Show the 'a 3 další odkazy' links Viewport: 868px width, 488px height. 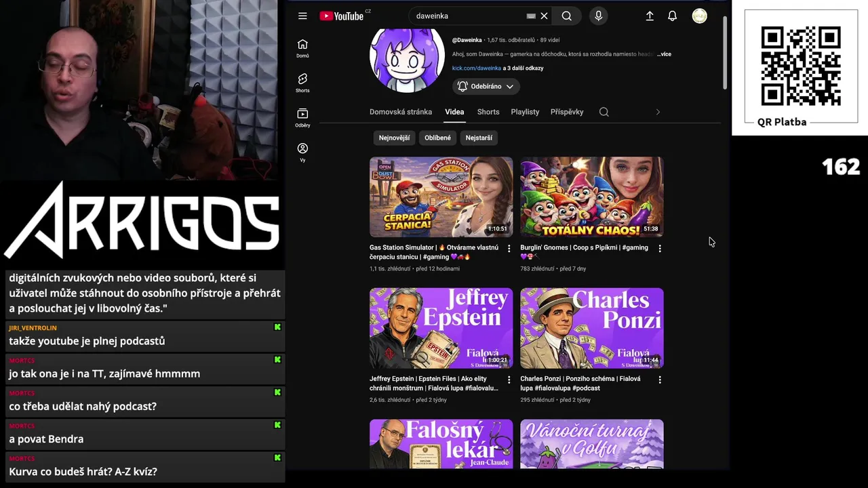[523, 68]
